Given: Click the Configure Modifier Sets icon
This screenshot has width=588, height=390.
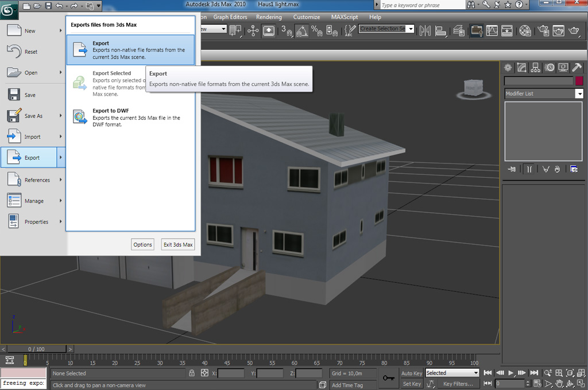Looking at the screenshot, I should pyautogui.click(x=573, y=169).
